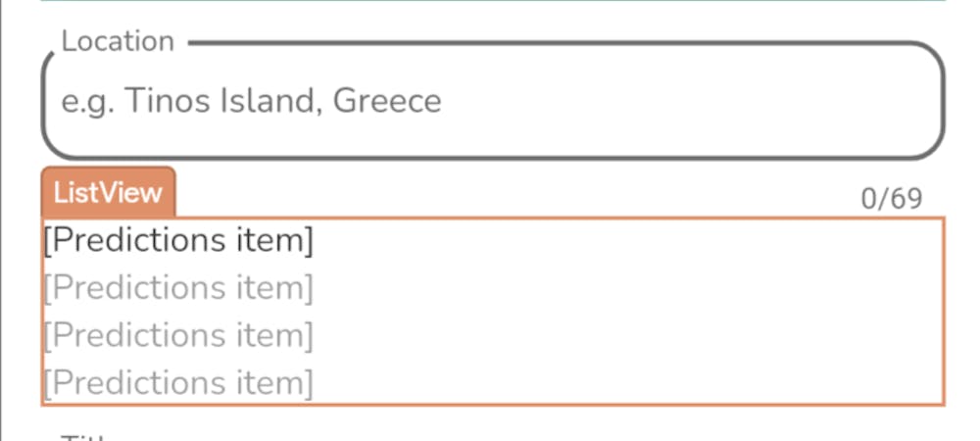Image resolution: width=980 pixels, height=441 pixels.
Task: Click blank area right of second Predictions item
Action: pyautogui.click(x=627, y=288)
